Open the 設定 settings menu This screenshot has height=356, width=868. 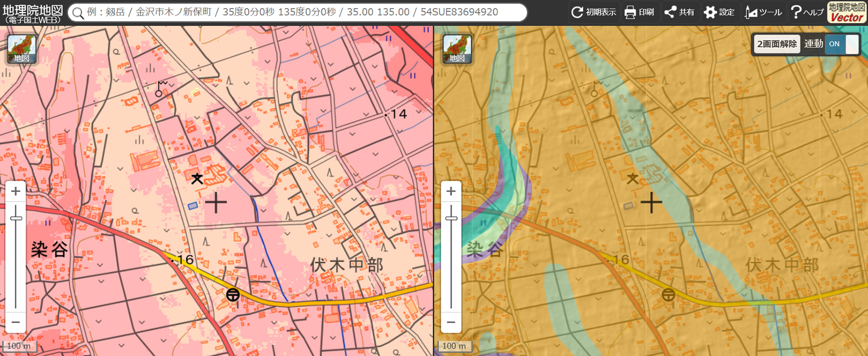coord(719,12)
